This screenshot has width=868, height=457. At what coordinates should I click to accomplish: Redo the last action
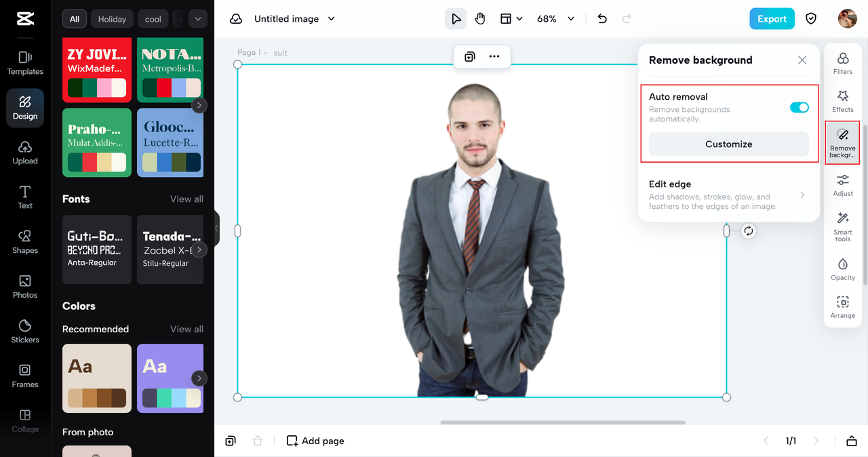[x=627, y=19]
